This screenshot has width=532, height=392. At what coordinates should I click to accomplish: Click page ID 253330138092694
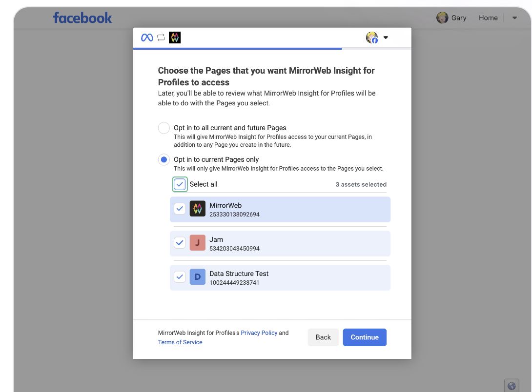[234, 215]
